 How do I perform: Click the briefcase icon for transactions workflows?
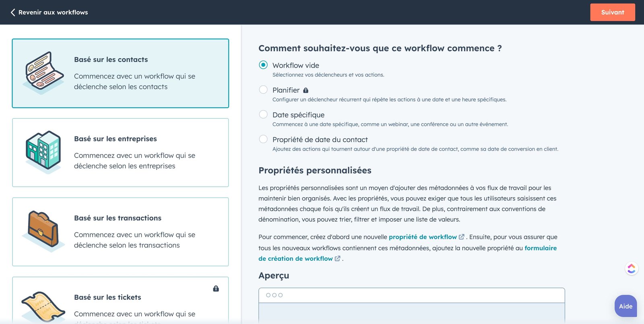(x=42, y=230)
